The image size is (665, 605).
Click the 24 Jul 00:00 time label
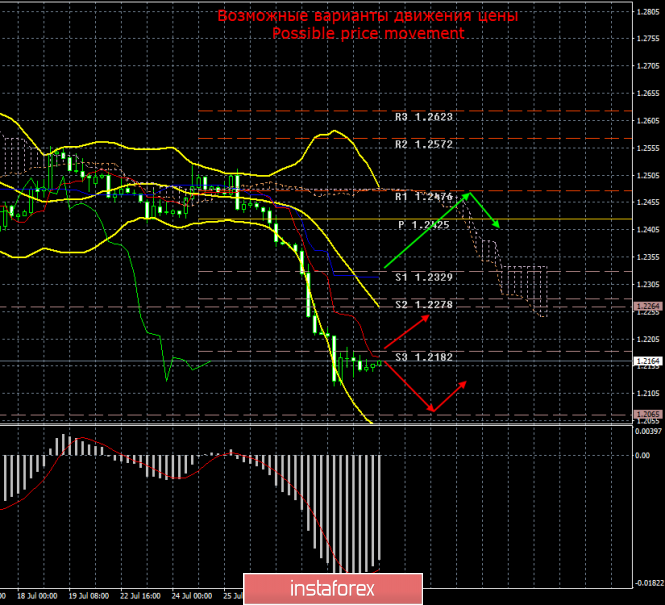pos(192,596)
